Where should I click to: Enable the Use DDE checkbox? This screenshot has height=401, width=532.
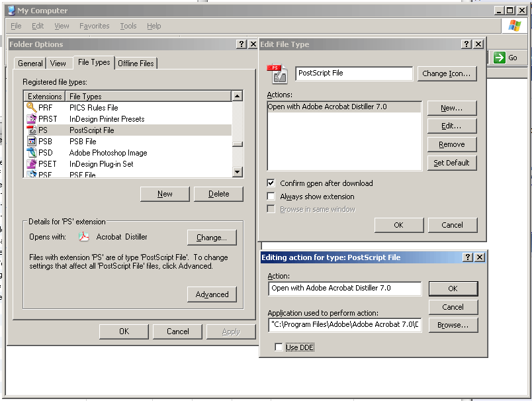click(279, 347)
